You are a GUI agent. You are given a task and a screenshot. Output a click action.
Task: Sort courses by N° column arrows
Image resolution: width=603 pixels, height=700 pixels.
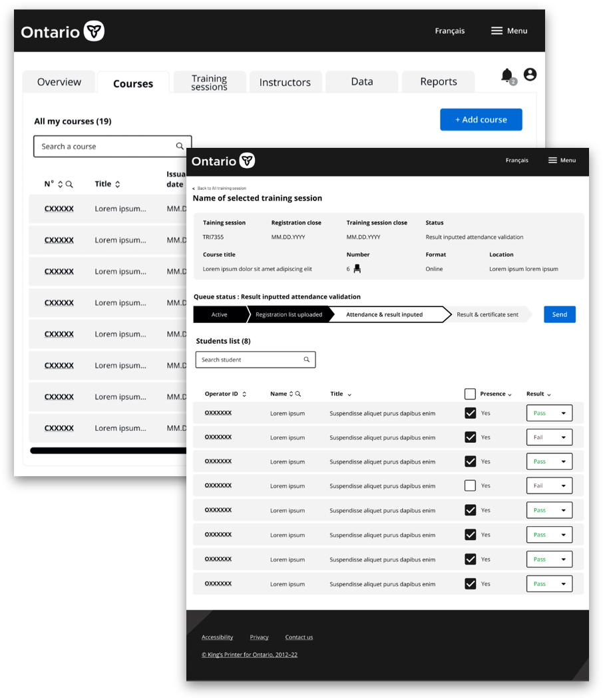click(x=60, y=184)
